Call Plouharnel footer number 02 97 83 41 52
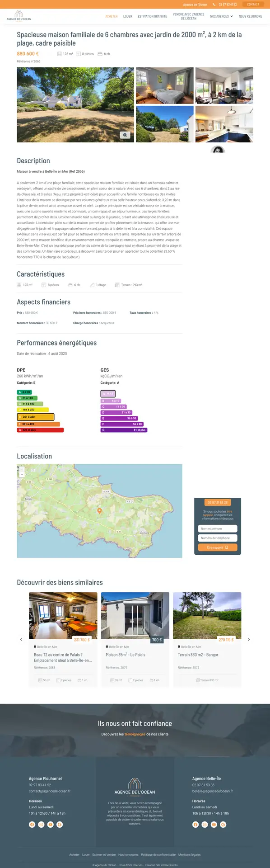Image resolution: width=270 pixels, height=868 pixels. pyautogui.click(x=40, y=785)
